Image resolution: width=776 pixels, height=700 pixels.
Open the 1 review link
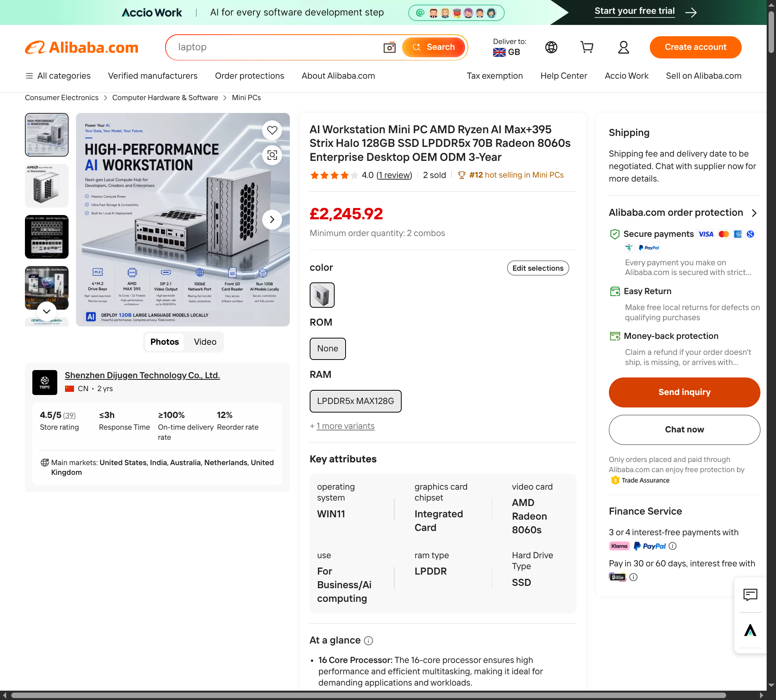tap(394, 175)
